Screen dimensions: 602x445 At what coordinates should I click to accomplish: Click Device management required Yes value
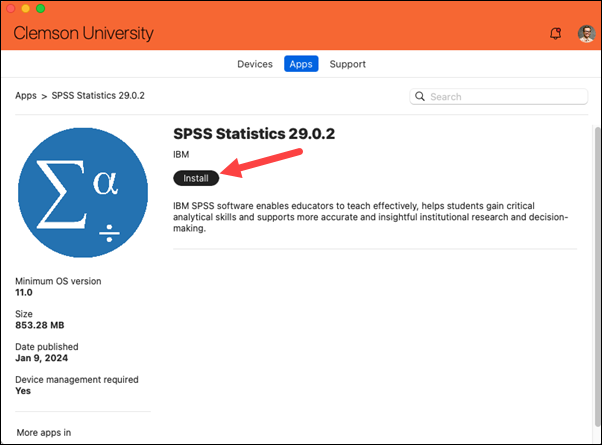coord(23,391)
